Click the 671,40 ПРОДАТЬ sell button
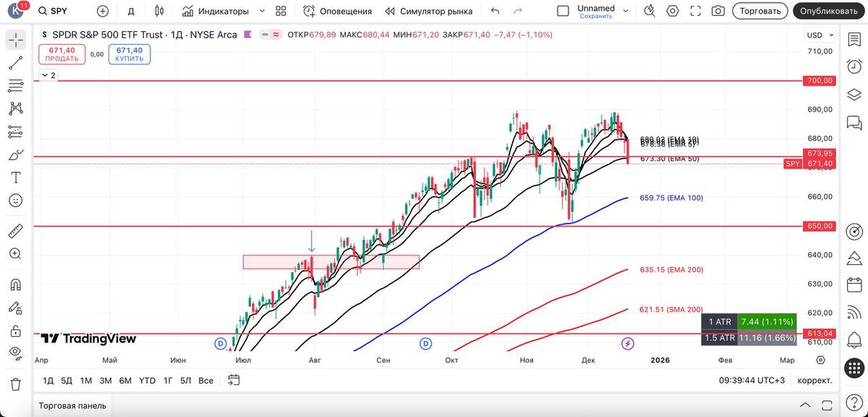Viewport: 868px width, 417px height. pos(63,54)
